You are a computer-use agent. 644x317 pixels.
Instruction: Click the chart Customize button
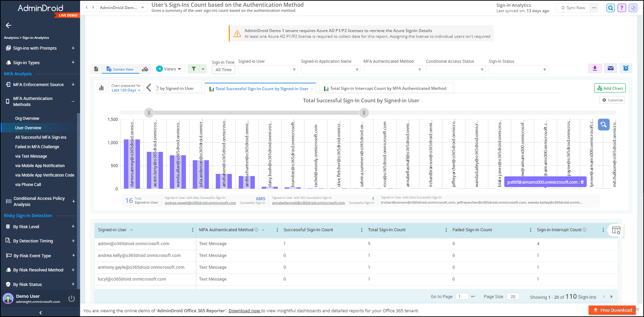[x=612, y=100]
